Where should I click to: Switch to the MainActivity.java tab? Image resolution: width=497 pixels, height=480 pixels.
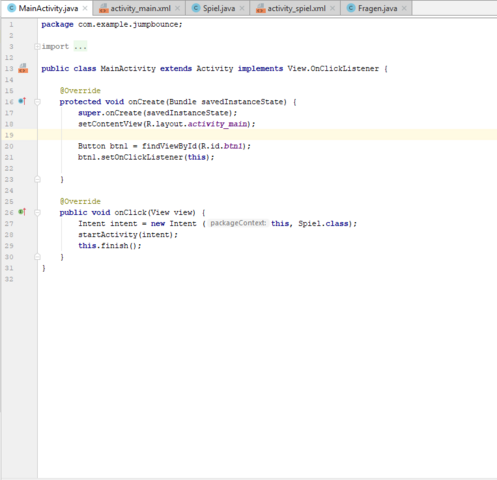pos(48,8)
